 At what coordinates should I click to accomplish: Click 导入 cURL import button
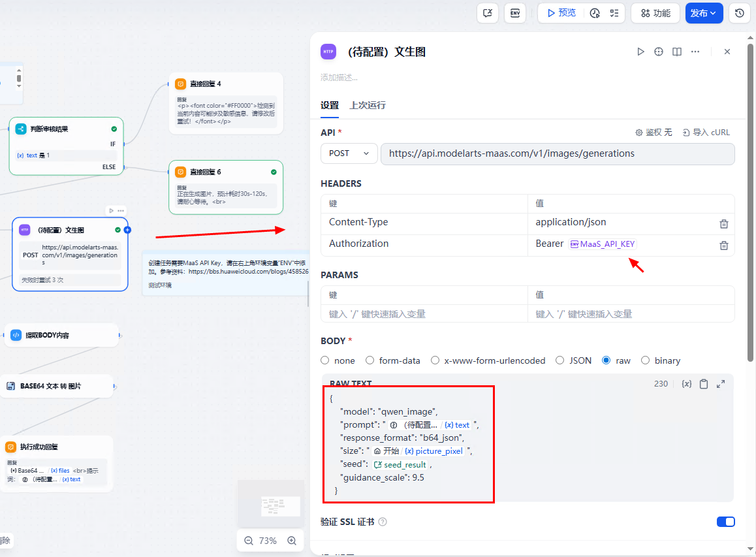coord(706,132)
